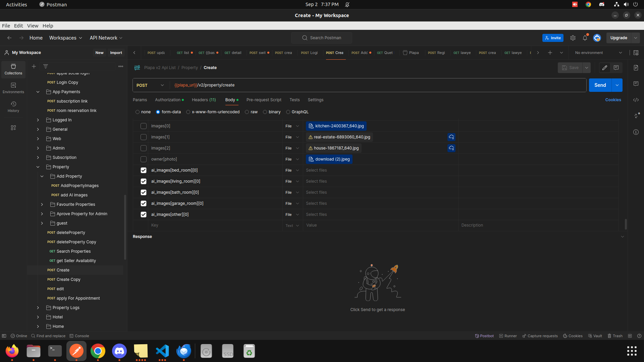The height and width of the screenshot is (362, 644).
Task: Click the Send button
Action: pos(600,85)
